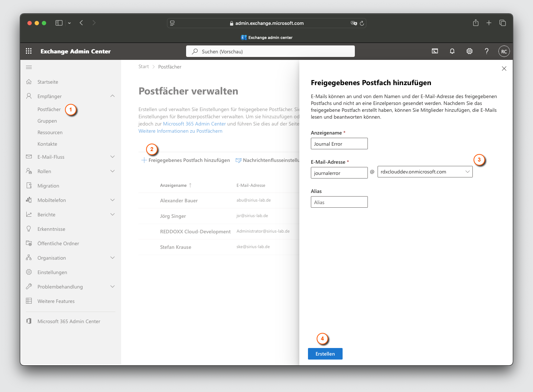Click the Erstellen button
This screenshot has height=392, width=533.
(325, 354)
